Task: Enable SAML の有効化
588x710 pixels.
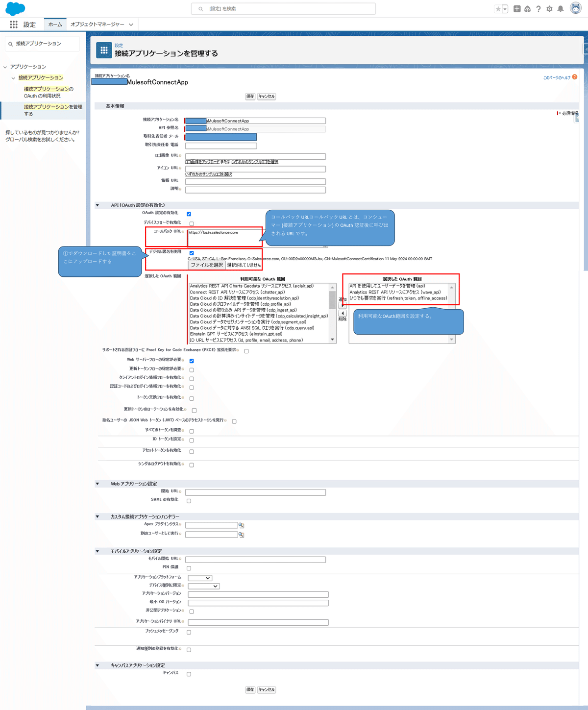Action: point(189,500)
